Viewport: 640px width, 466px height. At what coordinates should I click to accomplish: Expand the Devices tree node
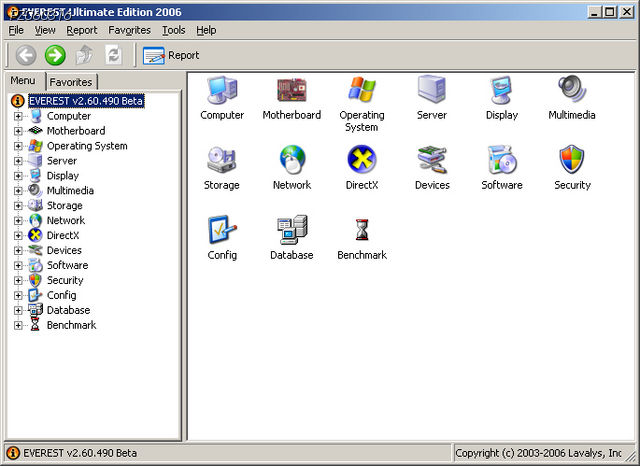pos(18,251)
